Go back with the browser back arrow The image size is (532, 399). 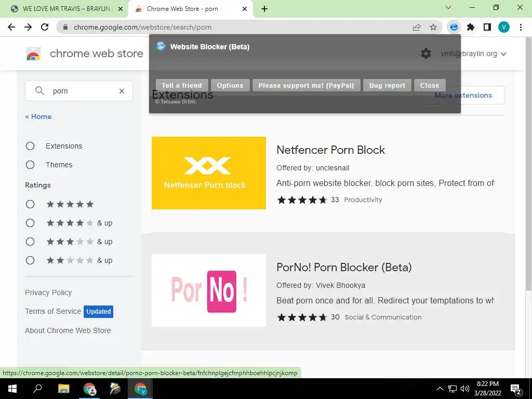point(11,27)
